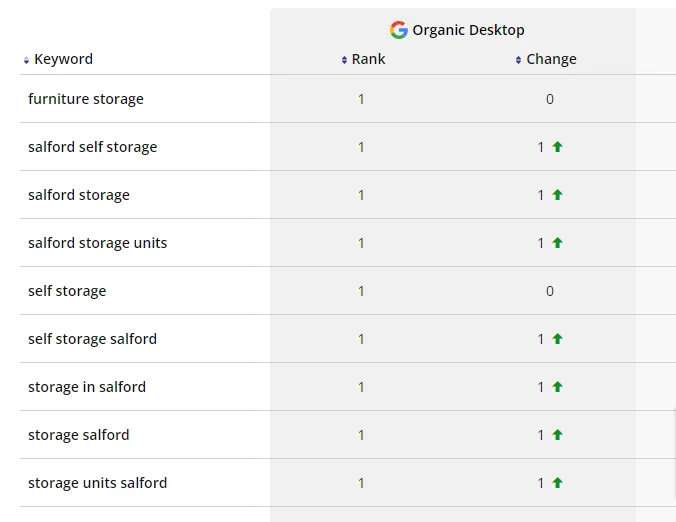Click rank value 1 for self storage salford
The width and height of the screenshot is (676, 522).
click(361, 339)
